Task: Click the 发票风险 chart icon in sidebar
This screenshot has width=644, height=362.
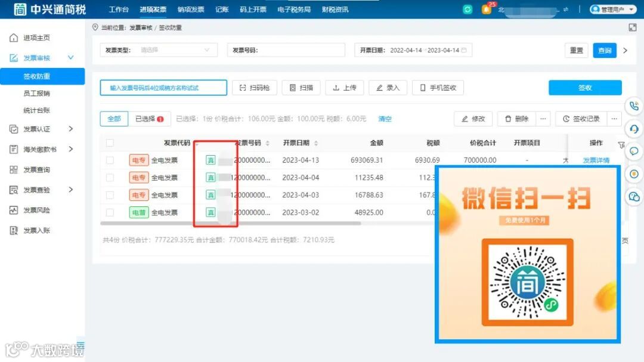Action: 14,210
